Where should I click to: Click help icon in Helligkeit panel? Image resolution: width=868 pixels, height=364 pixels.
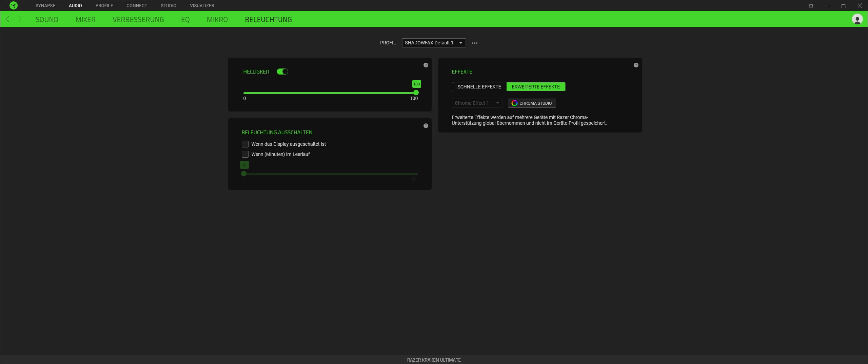click(x=426, y=65)
